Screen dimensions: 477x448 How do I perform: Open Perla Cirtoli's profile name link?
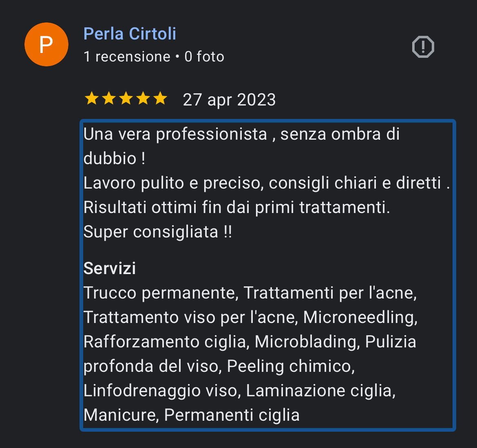coord(130,34)
